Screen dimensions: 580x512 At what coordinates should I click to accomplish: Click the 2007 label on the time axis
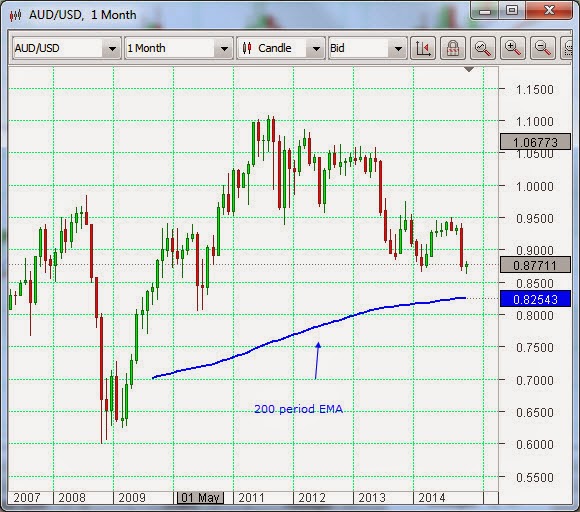(27, 498)
